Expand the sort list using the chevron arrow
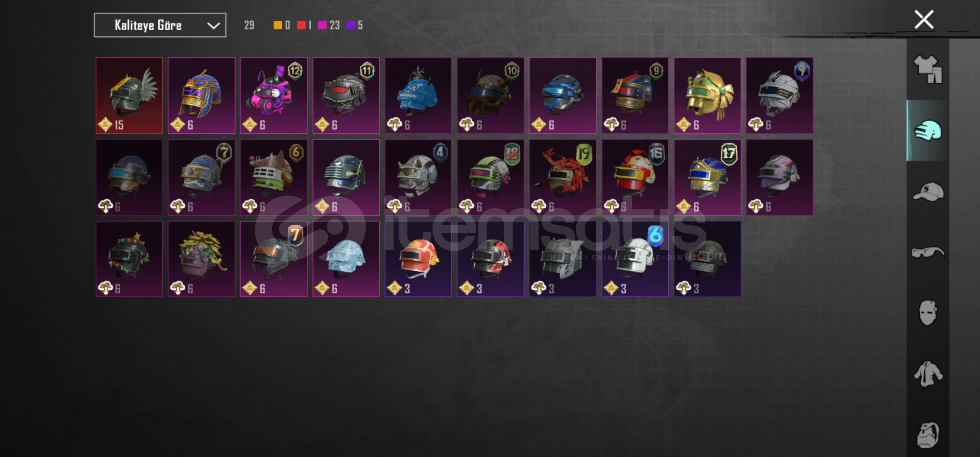 tap(213, 26)
